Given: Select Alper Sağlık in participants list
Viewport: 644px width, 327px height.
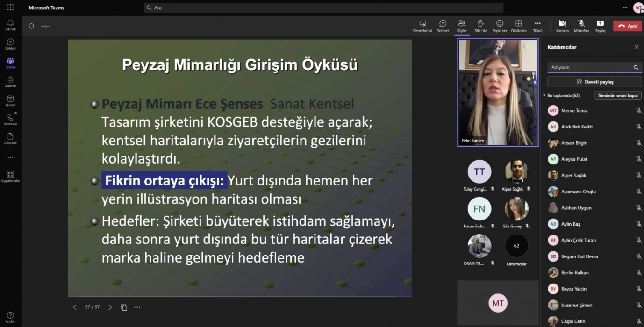Looking at the screenshot, I should click(594, 175).
